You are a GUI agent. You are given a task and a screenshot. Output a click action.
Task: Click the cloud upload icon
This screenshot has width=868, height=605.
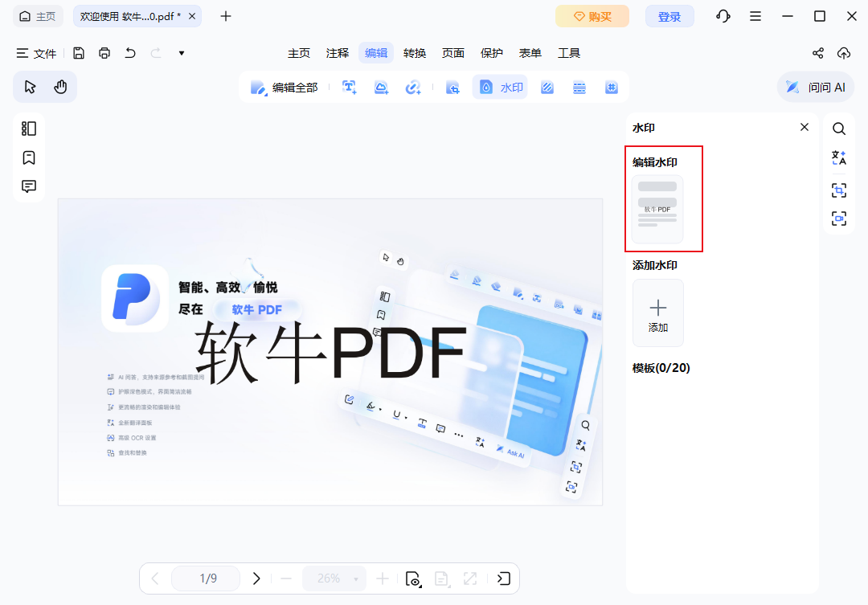(x=844, y=53)
